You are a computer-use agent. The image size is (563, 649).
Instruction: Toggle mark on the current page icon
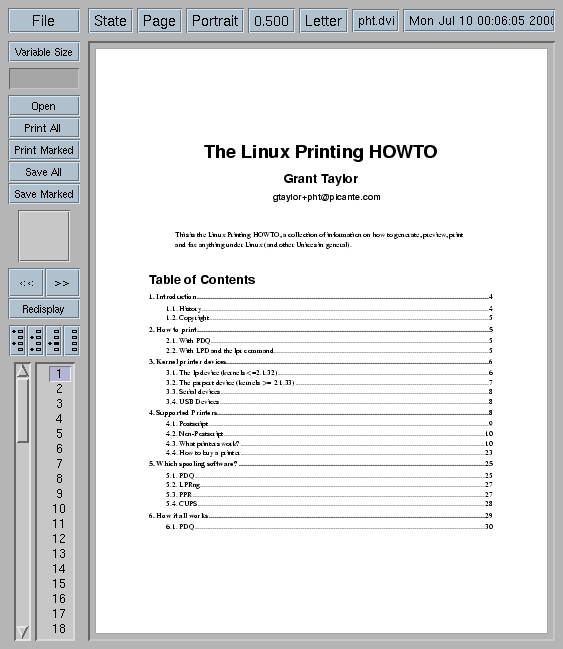pyautogui.click(x=54, y=341)
